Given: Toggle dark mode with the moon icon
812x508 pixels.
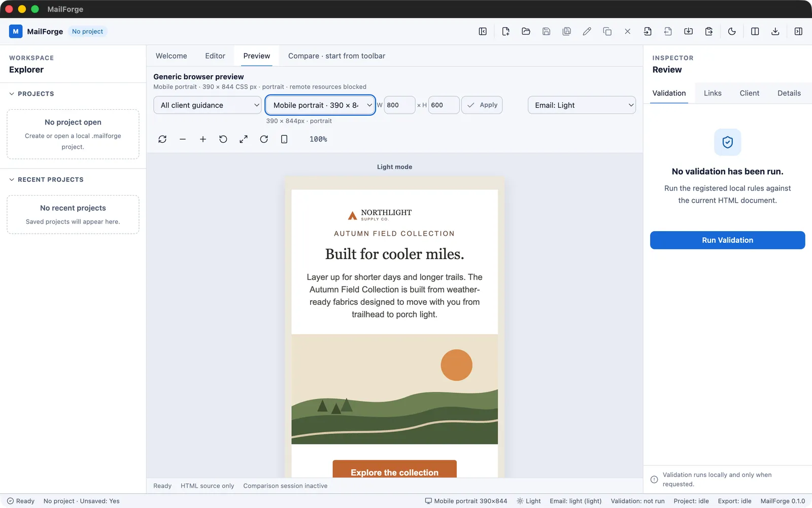Looking at the screenshot, I should click(732, 31).
